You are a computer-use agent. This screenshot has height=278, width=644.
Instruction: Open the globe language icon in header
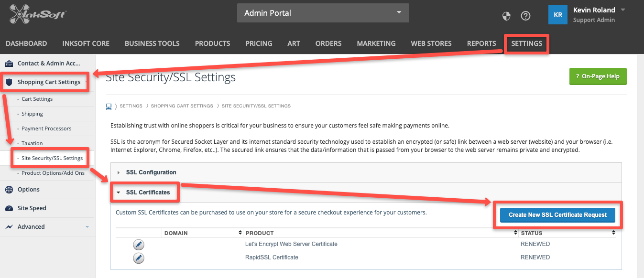pos(506,16)
